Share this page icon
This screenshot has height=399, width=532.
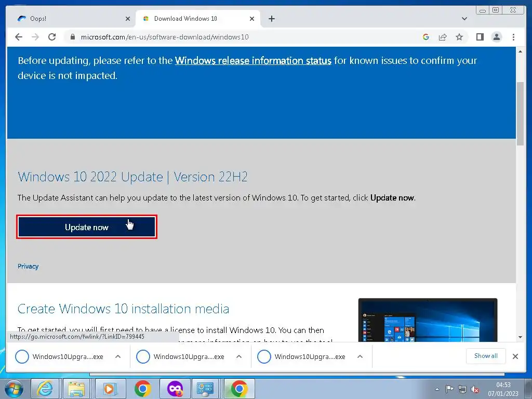(x=443, y=37)
